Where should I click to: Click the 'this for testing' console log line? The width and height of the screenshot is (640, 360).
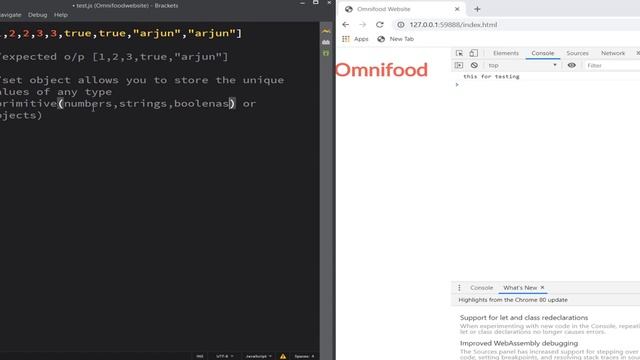(491, 76)
